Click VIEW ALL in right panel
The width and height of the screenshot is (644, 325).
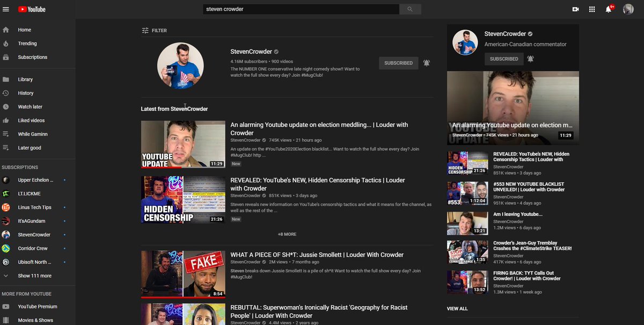coord(457,309)
